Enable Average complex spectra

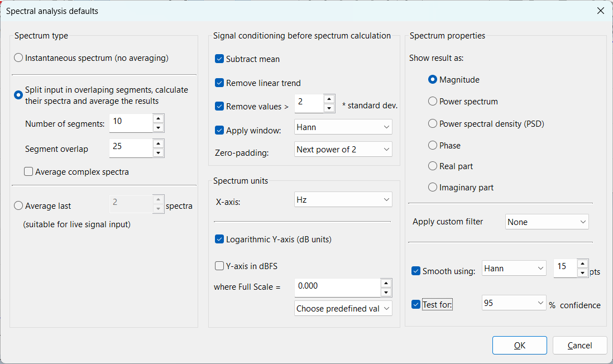click(x=28, y=172)
